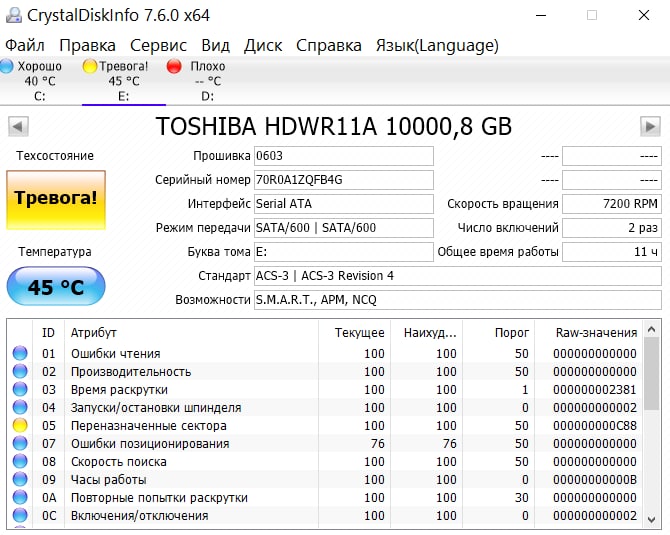The width and height of the screenshot is (670, 535).
Task: Click blue status icon for Время раскрутки row
Action: [x=20, y=389]
